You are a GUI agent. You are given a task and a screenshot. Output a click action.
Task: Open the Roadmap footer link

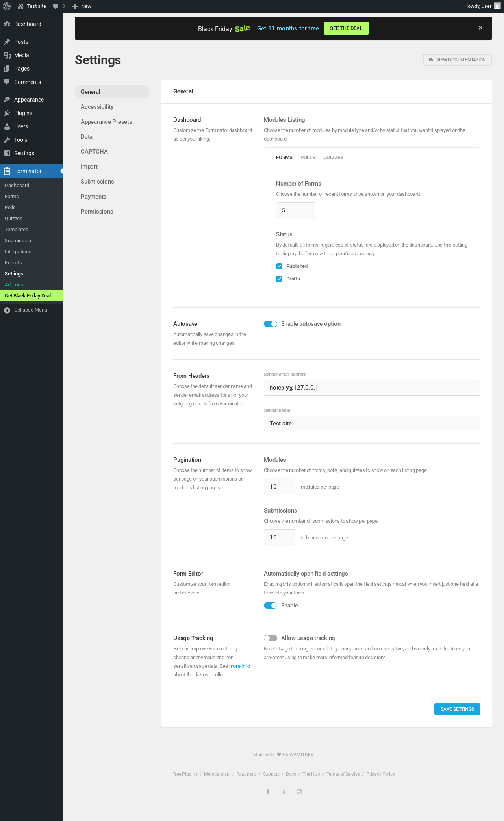246,774
